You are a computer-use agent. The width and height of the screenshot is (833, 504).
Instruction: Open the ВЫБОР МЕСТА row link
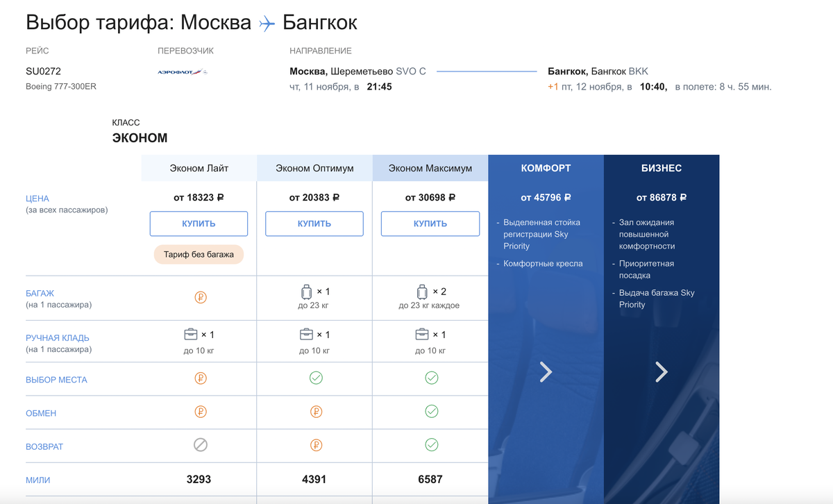pos(56,380)
